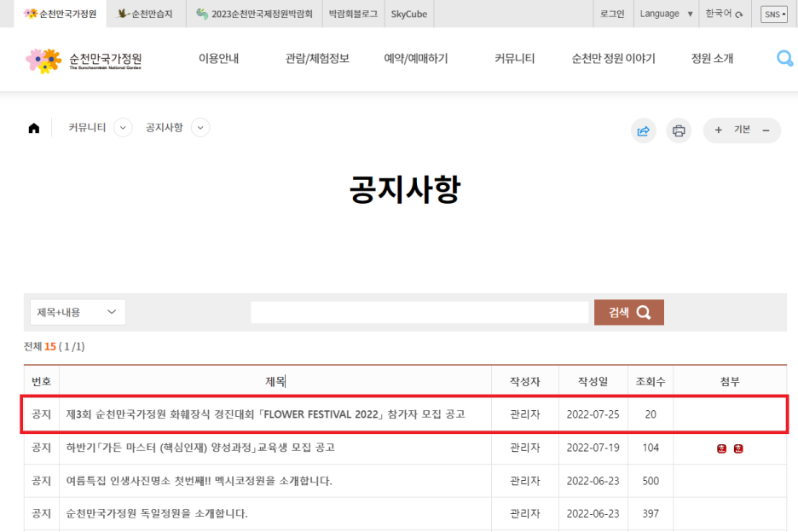Viewport: 798px width, 532px height.
Task: Open the 이용안내 menu
Action: 218,59
